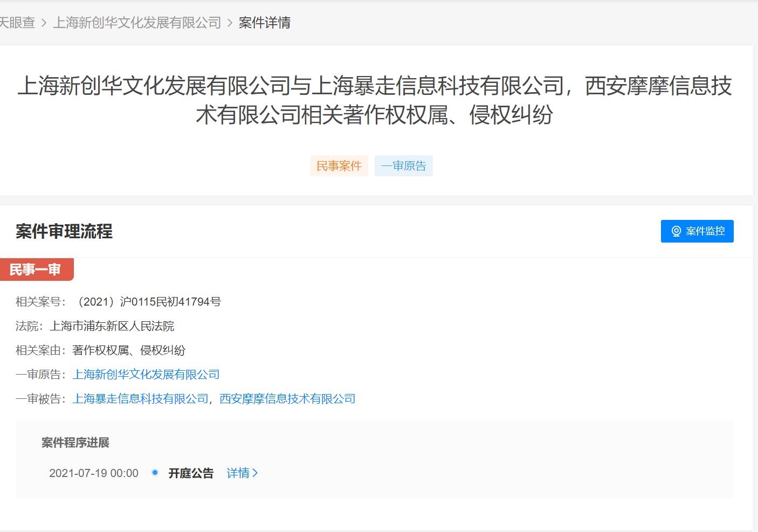Click the 案件审理流程 section heading
Viewport: 758px width, 532px height.
64,232
